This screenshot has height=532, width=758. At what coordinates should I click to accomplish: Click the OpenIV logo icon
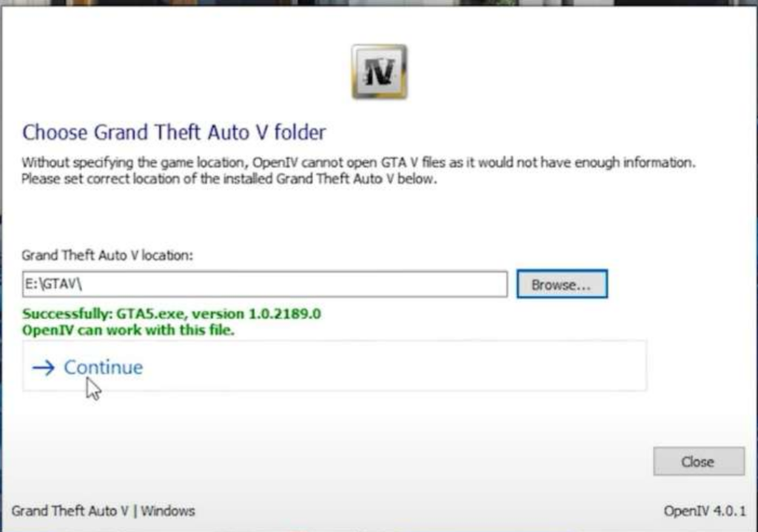click(378, 72)
